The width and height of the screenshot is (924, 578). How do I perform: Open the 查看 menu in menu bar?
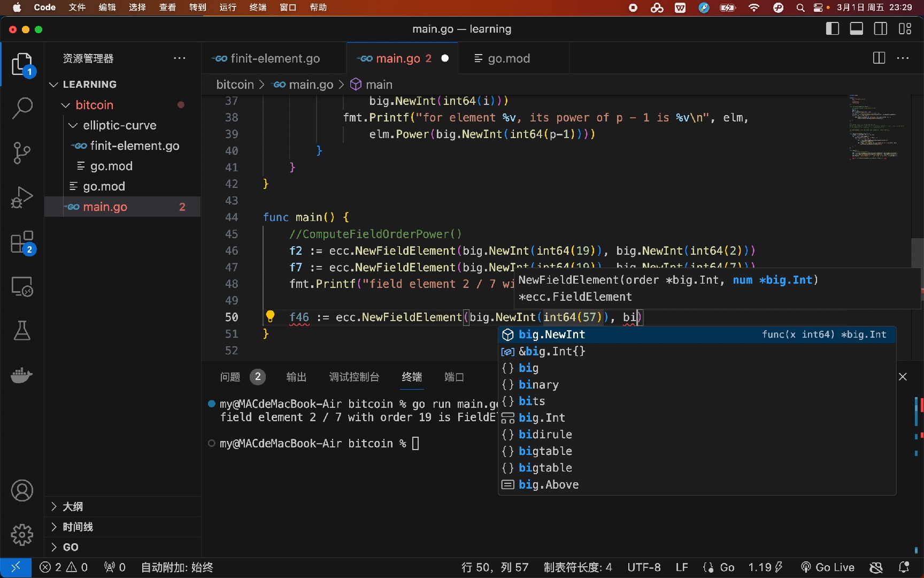click(x=167, y=7)
